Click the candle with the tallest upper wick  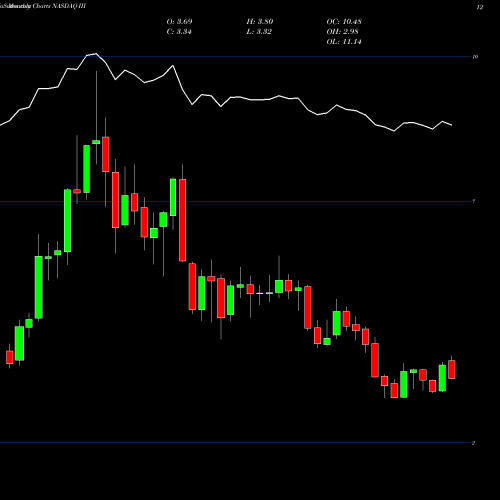click(x=96, y=142)
